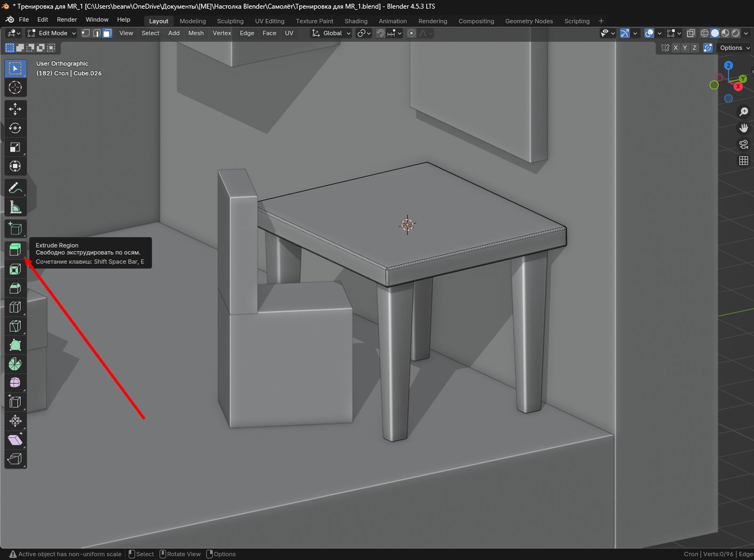Viewport: 754px width, 560px height.
Task: Select the Rotate tool
Action: 15,128
